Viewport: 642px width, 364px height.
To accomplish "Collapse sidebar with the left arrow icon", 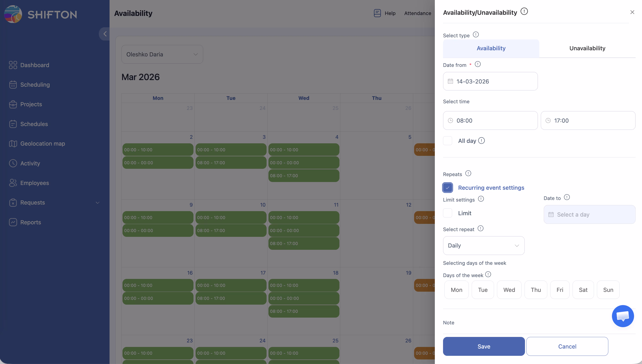I will (105, 34).
